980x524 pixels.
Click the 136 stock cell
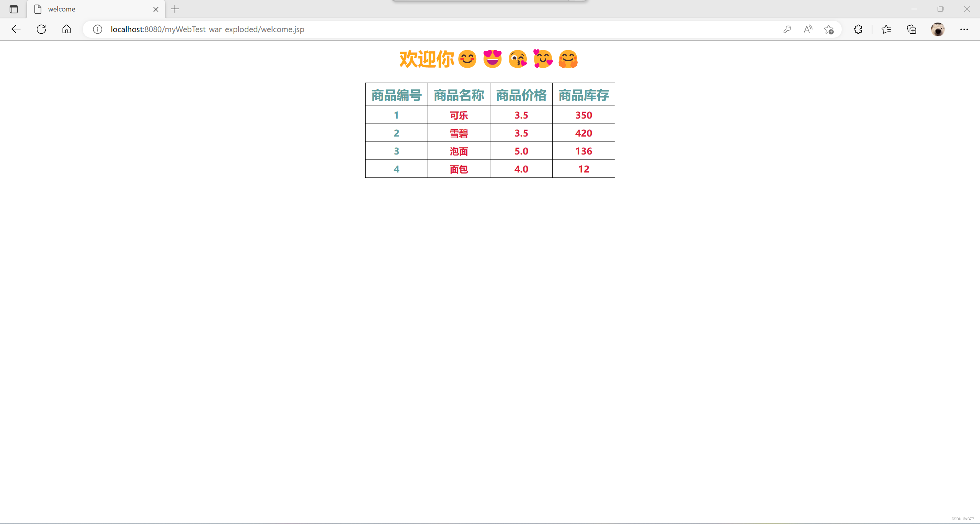pos(584,151)
